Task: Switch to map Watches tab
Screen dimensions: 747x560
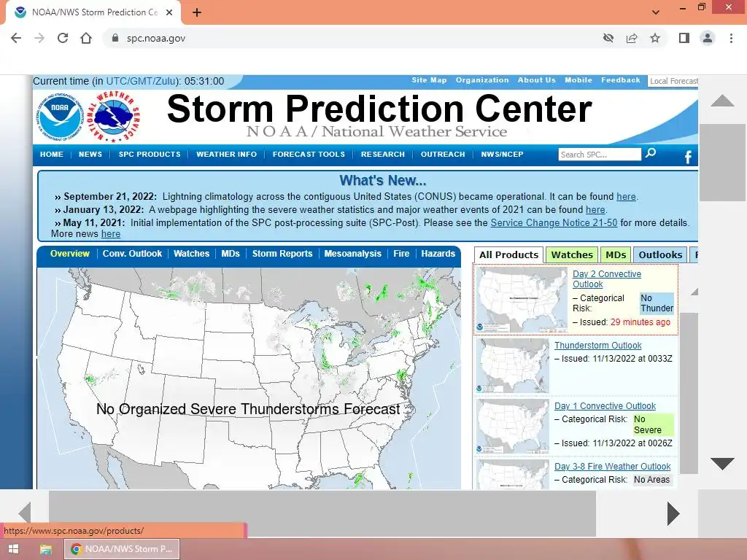Action: click(191, 253)
